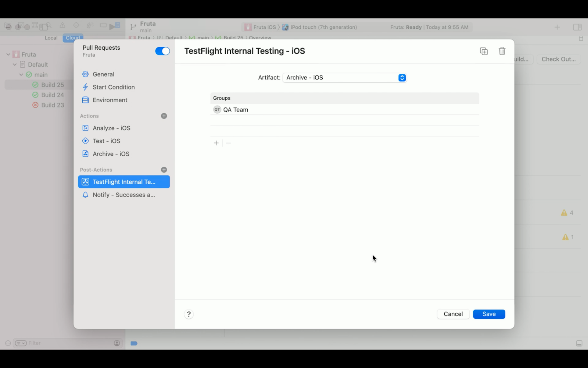Click the duplicate post-action icon

484,51
